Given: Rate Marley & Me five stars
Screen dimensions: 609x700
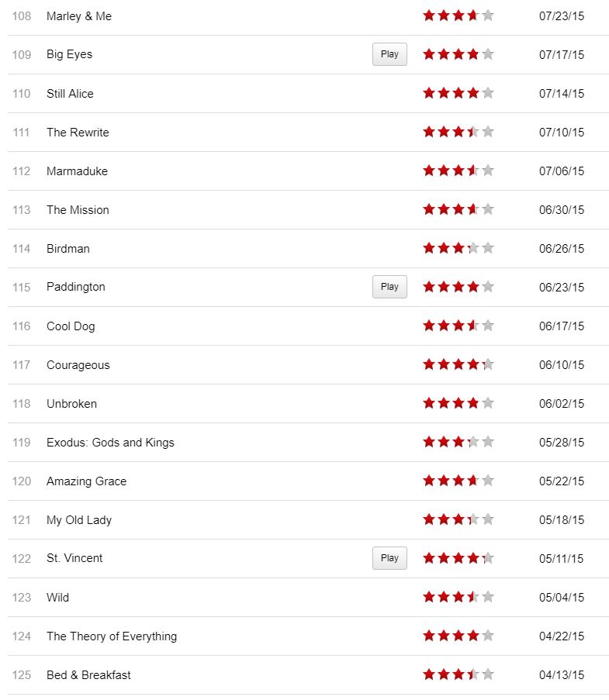Looking at the screenshot, I should pyautogui.click(x=487, y=16).
